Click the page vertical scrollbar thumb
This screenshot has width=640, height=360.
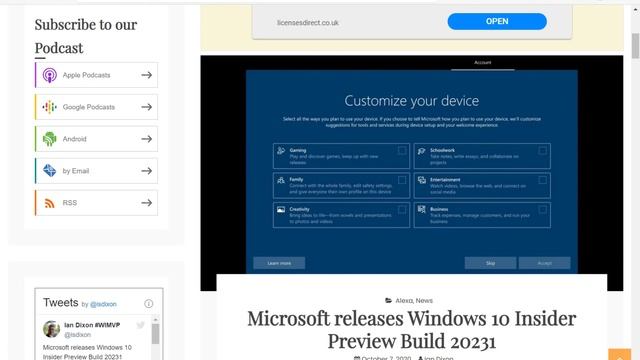tap(636, 46)
